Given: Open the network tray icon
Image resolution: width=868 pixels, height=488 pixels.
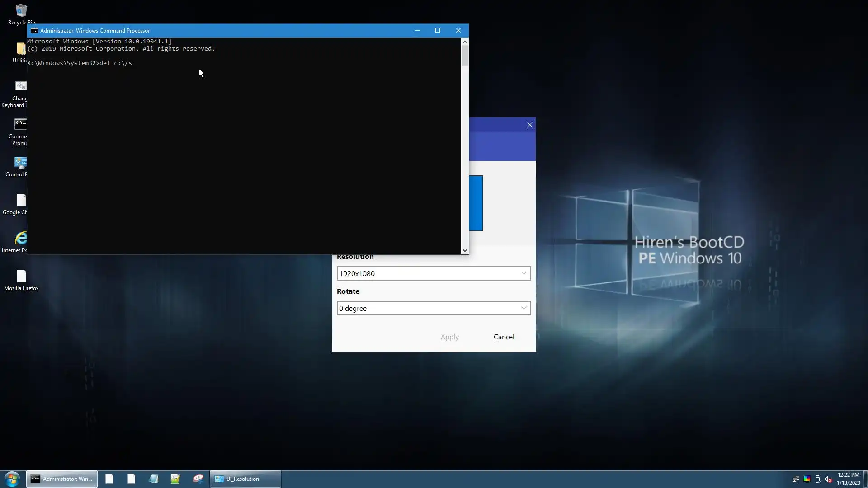Looking at the screenshot, I should [796, 479].
